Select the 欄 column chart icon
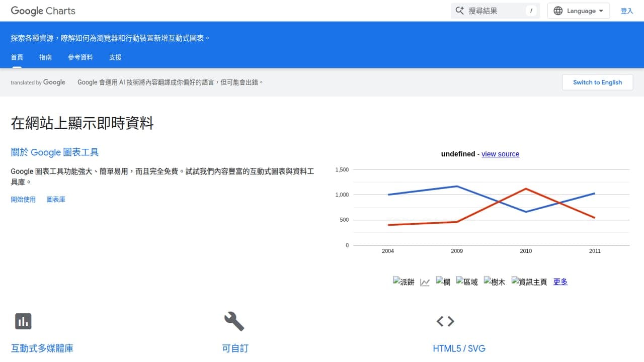The height and width of the screenshot is (362, 644). [x=443, y=282]
